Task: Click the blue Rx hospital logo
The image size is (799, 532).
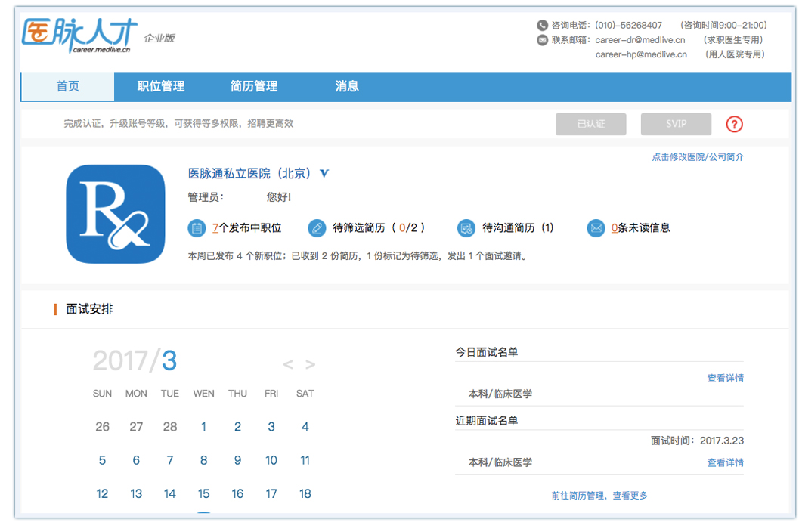Action: pos(116,214)
